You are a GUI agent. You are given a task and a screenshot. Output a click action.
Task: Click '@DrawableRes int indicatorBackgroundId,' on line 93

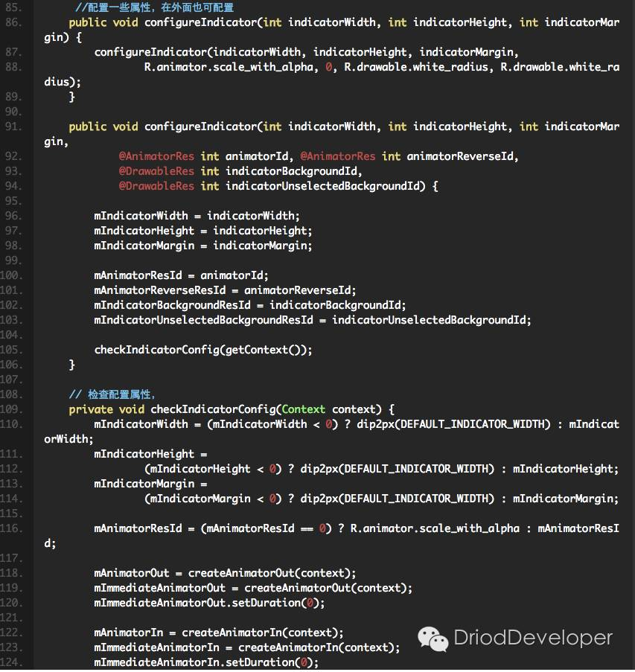point(240,171)
